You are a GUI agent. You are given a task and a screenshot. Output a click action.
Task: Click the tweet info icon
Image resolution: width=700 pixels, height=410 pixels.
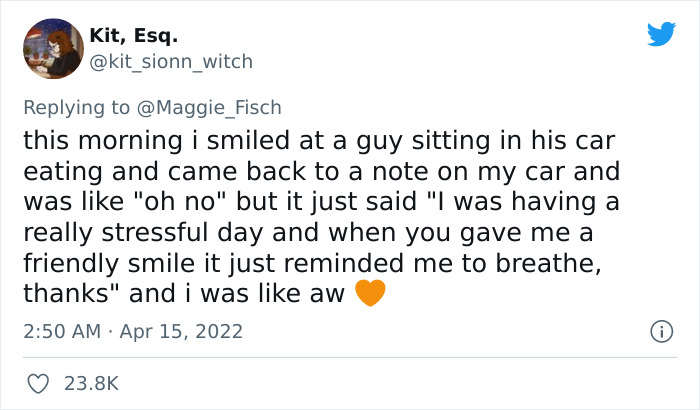click(x=660, y=330)
